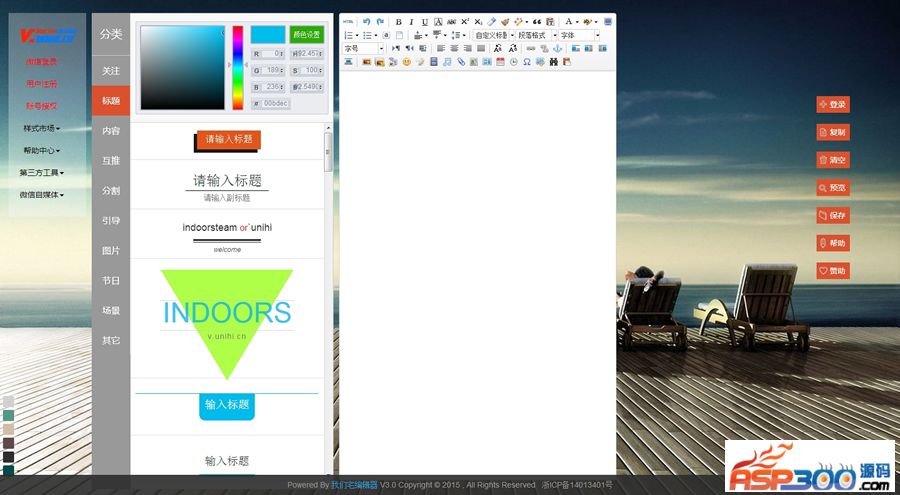Open the unordered list dropdown arrow
The width and height of the screenshot is (900, 495).
[376, 35]
